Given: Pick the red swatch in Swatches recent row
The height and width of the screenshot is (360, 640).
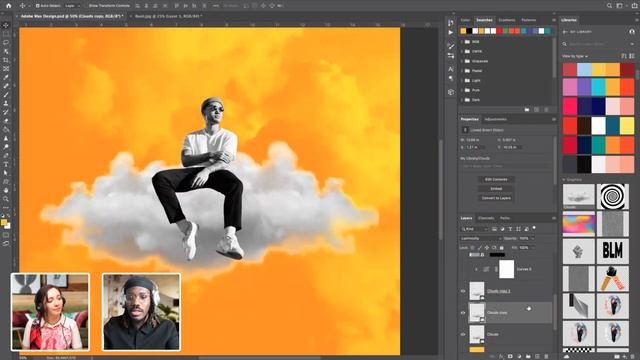Looking at the screenshot, I should (x=499, y=31).
